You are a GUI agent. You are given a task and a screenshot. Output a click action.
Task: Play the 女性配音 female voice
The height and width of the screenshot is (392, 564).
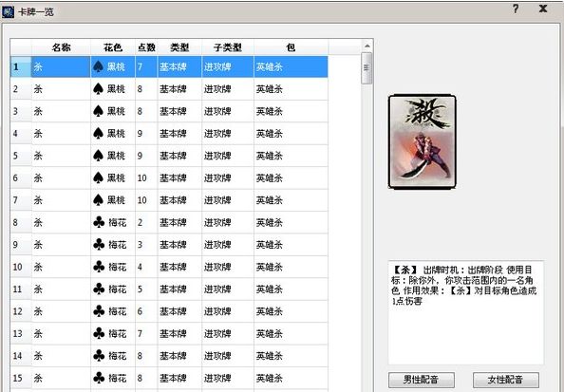click(505, 380)
